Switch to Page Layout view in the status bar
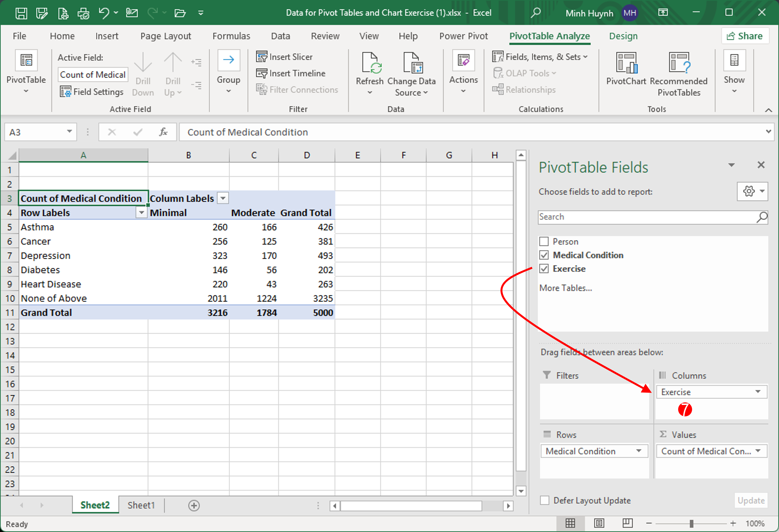Viewport: 779px width, 532px height. tap(599, 523)
